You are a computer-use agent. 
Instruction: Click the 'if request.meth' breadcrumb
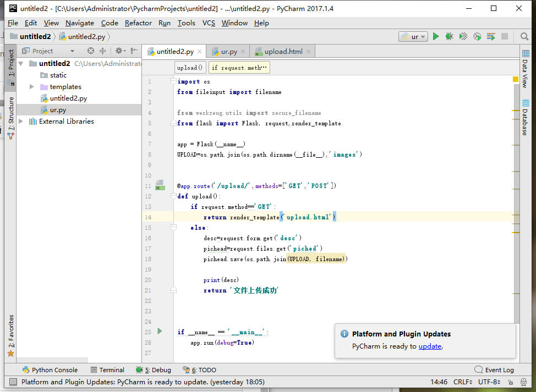pyautogui.click(x=239, y=68)
